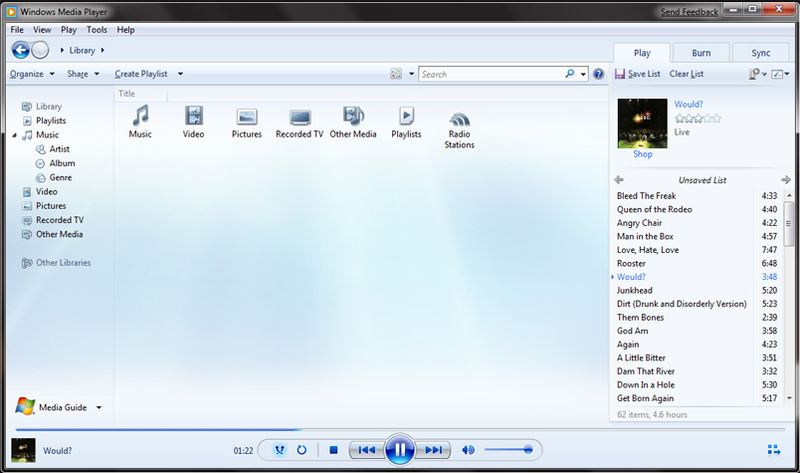Mute the volume speaker button

[468, 450]
